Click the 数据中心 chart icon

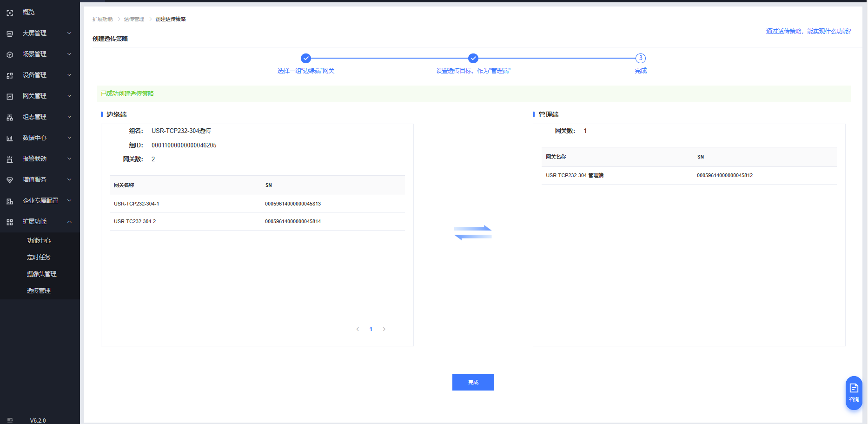(10, 138)
